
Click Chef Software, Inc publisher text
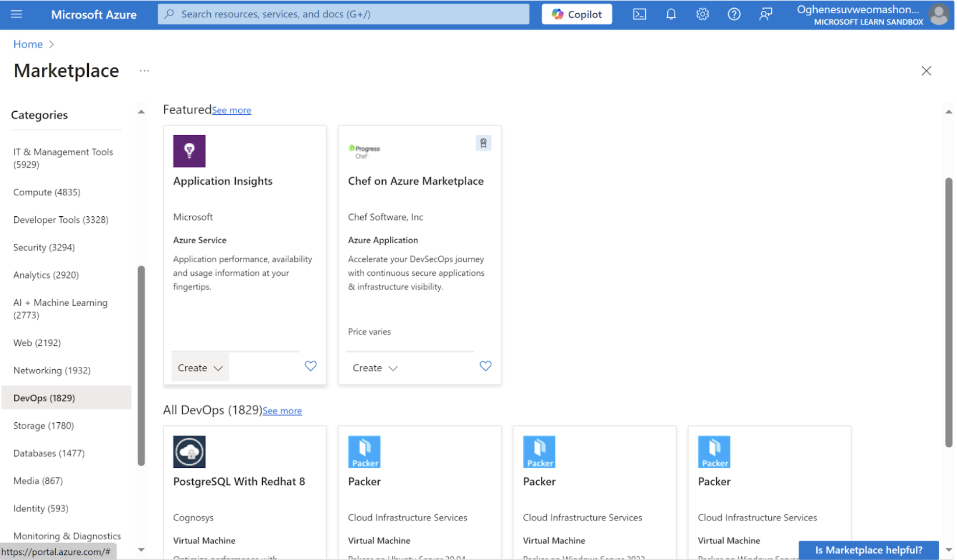point(387,217)
